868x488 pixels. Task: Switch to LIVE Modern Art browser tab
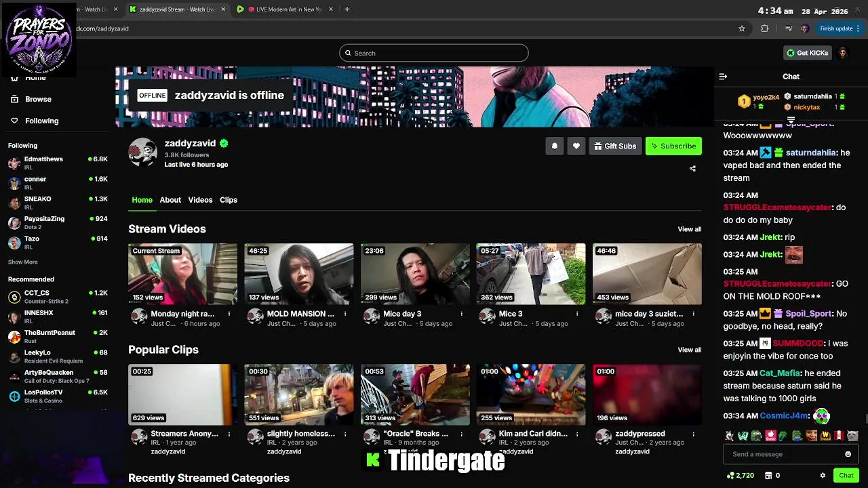(x=285, y=9)
